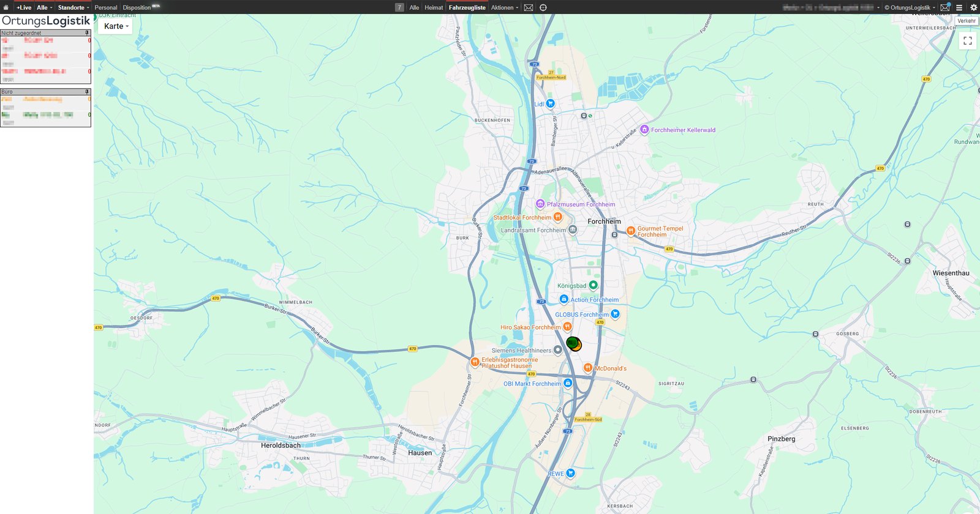This screenshot has height=514, width=980.
Task: Open the blurred account name dropdown
Action: click(x=831, y=7)
